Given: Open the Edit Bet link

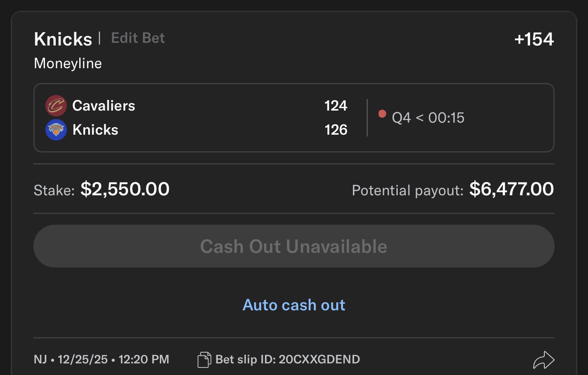Looking at the screenshot, I should tap(138, 38).
